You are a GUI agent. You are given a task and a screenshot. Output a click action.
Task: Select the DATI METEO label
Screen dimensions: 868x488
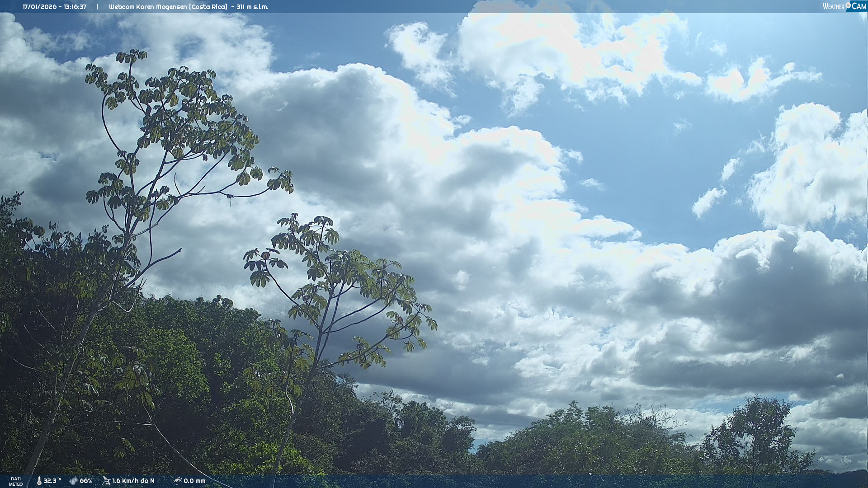16,482
